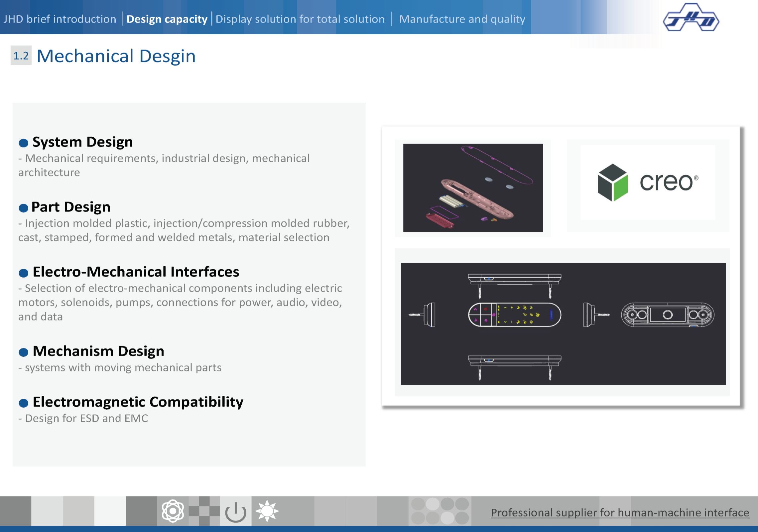This screenshot has height=532, width=758.
Task: Select the Design capacity tab
Action: pyautogui.click(x=167, y=19)
